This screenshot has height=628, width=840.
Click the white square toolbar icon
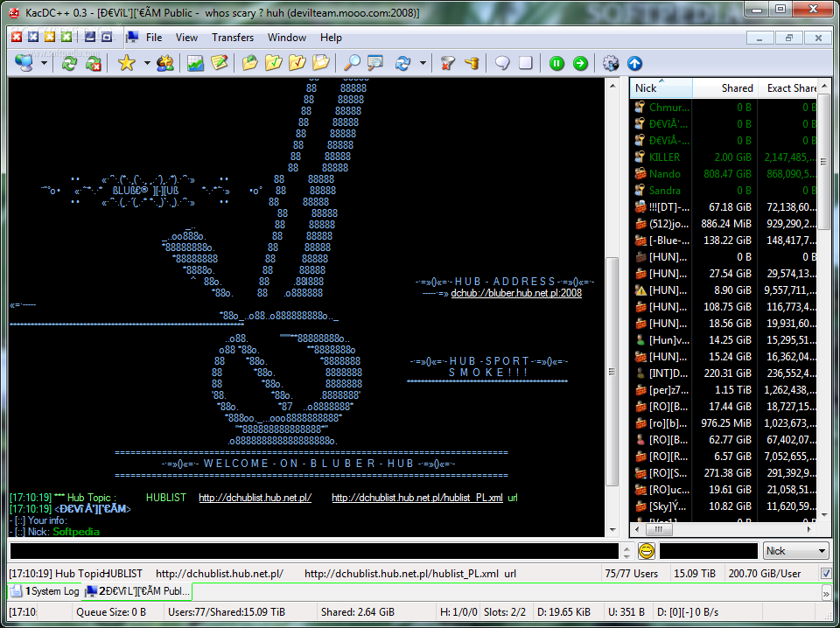[x=526, y=63]
